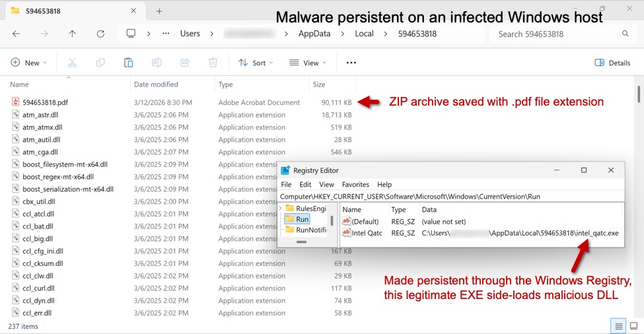The image size is (644, 334).
Task: Go up one folder level
Action: click(72, 34)
